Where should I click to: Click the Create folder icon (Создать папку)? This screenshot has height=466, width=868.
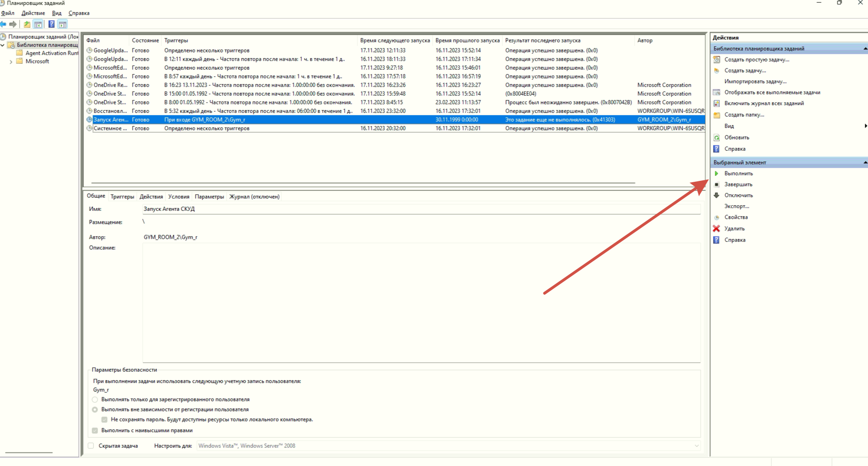tap(717, 115)
